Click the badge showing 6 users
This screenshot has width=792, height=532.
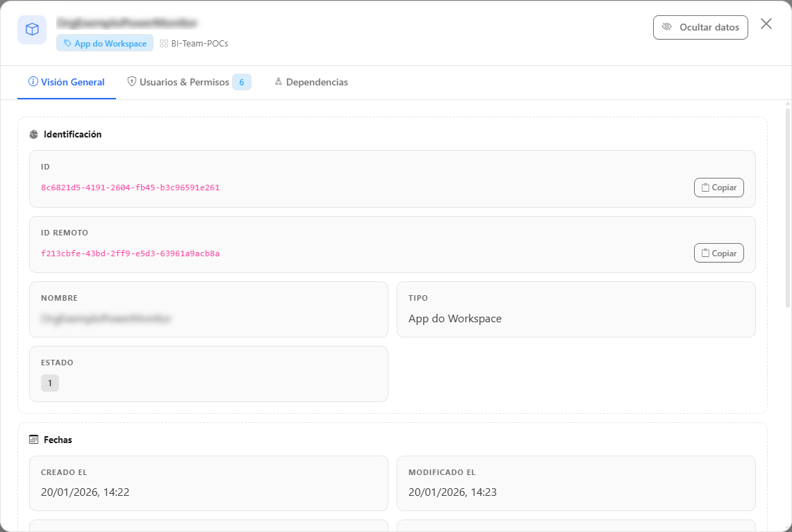pos(242,82)
